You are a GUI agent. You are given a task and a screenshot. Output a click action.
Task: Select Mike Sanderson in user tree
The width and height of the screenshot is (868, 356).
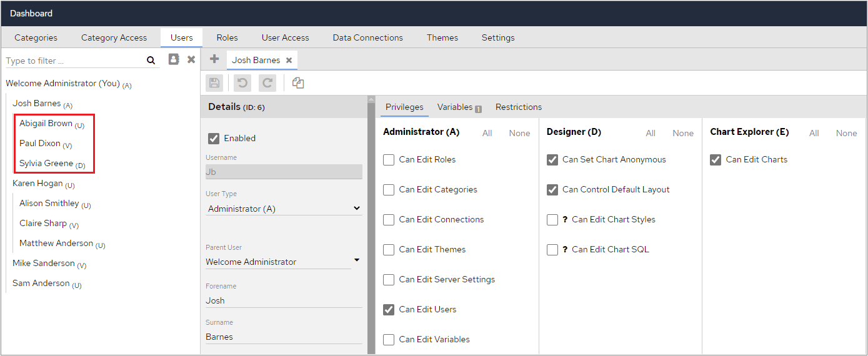[49, 264]
